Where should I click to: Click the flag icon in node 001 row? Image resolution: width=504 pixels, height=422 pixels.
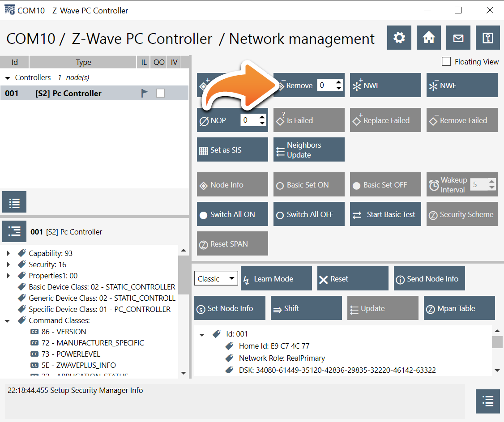point(145,93)
